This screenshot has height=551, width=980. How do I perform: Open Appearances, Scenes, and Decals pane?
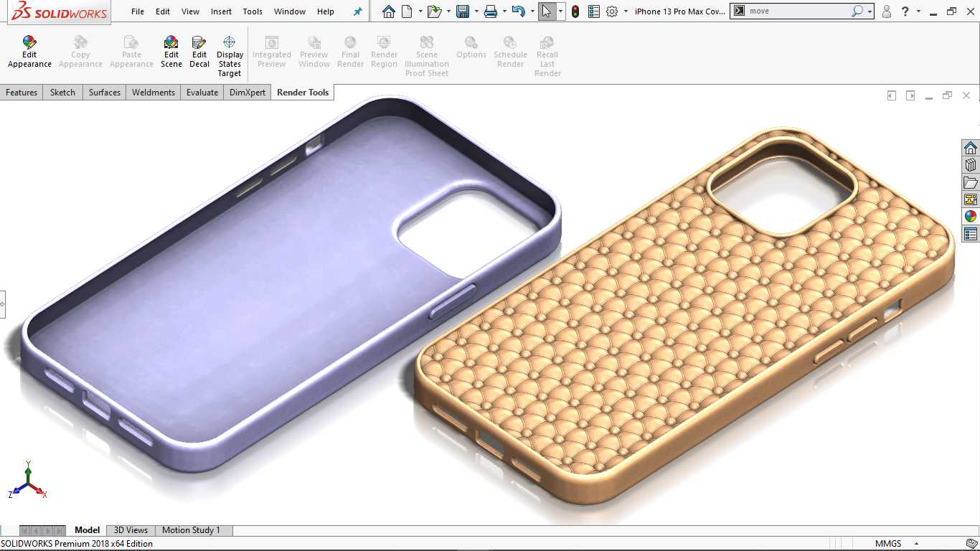[971, 217]
